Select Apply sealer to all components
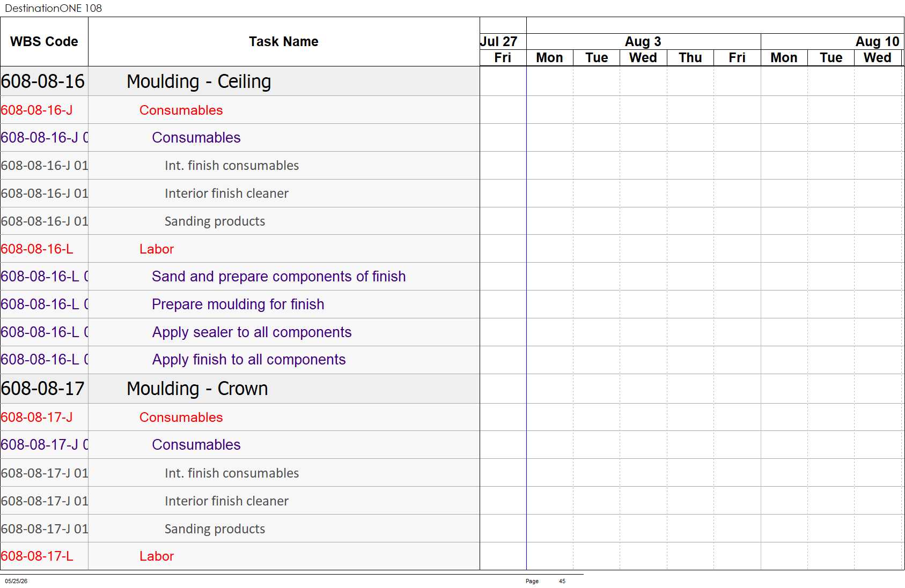 pos(252,332)
